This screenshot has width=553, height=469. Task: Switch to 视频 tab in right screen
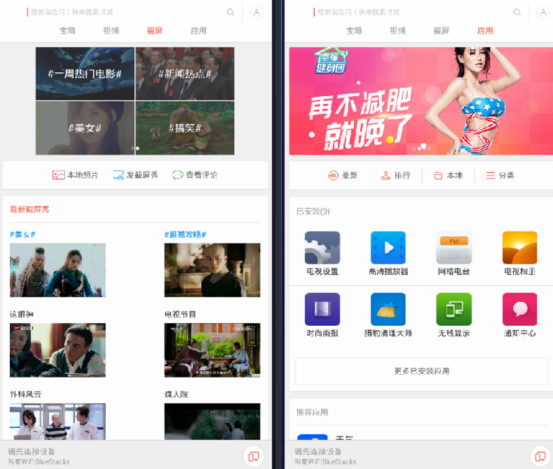coord(397,31)
